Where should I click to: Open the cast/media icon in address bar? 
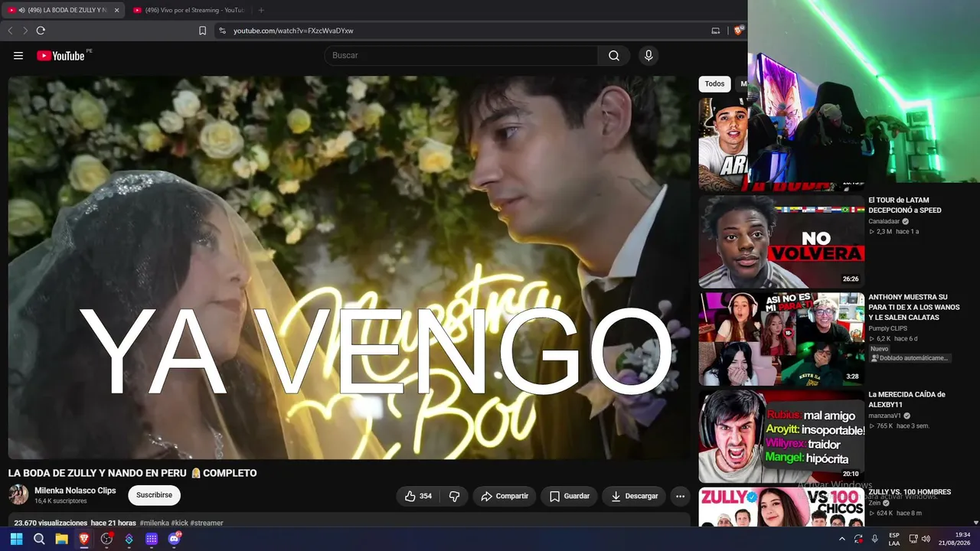pyautogui.click(x=716, y=31)
